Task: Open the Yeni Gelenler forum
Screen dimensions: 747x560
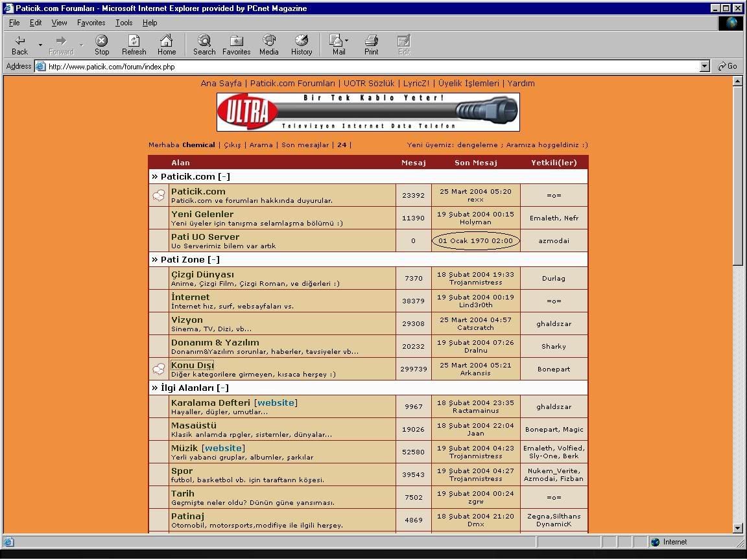Action: (202, 215)
